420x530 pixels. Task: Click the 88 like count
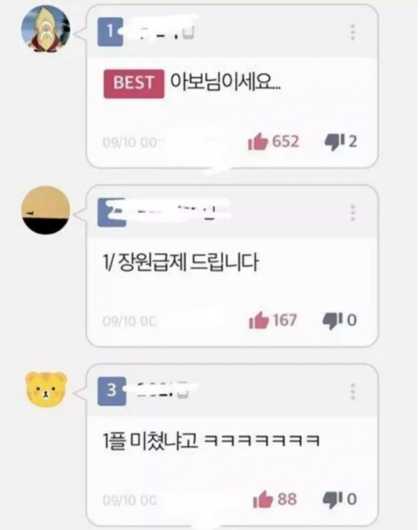tap(287, 499)
